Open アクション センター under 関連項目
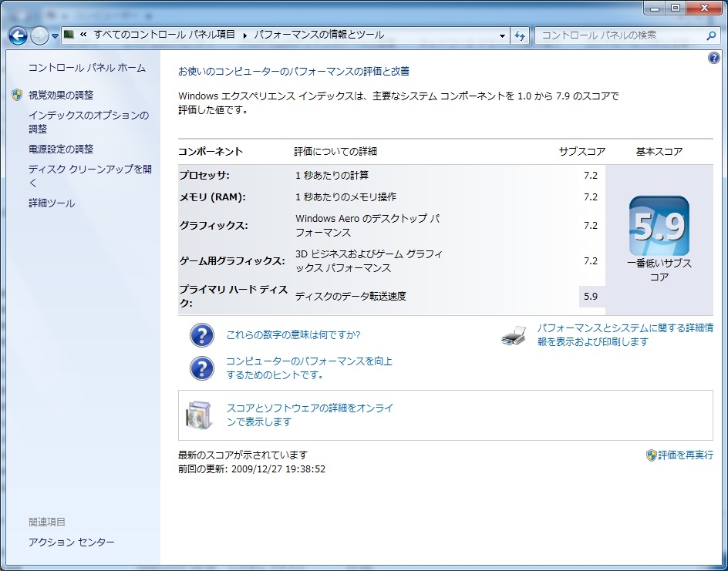The image size is (728, 571). click(72, 542)
